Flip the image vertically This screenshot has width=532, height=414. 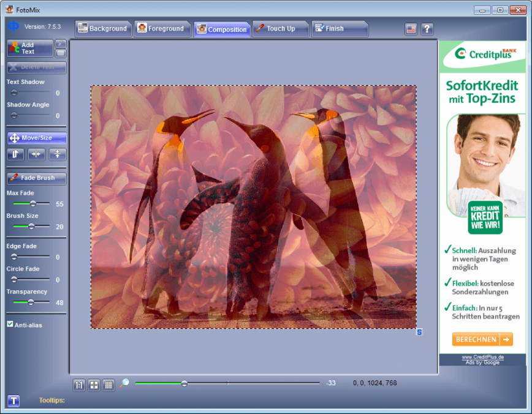point(58,154)
